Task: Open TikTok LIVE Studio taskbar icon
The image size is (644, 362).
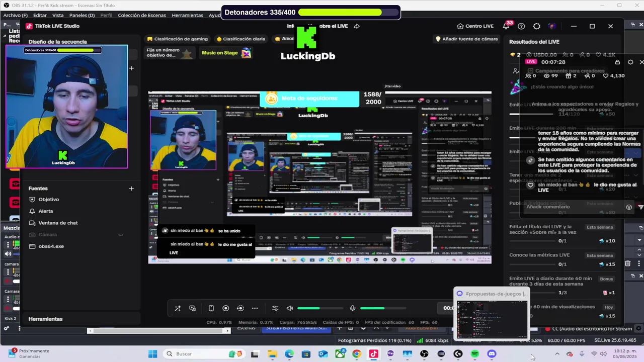Action: 373,354
